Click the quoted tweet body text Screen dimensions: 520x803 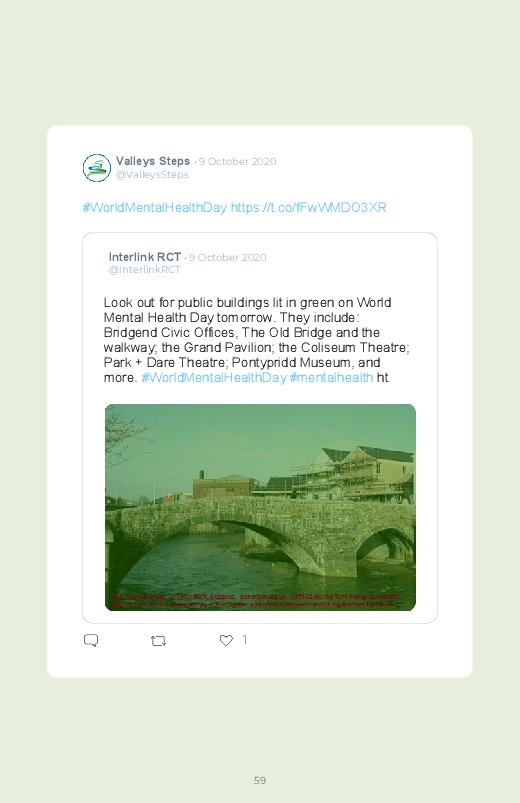point(256,340)
